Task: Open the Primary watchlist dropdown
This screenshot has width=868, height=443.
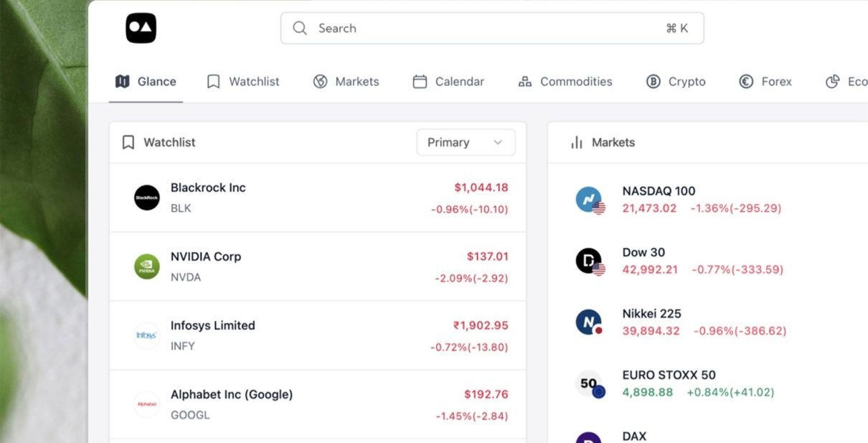Action: coord(466,142)
